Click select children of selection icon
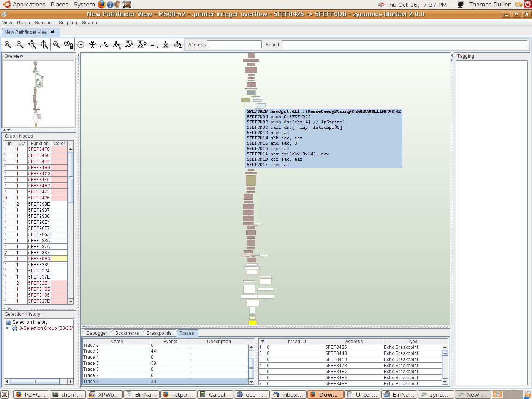This screenshot has width=532, height=399. point(117,44)
